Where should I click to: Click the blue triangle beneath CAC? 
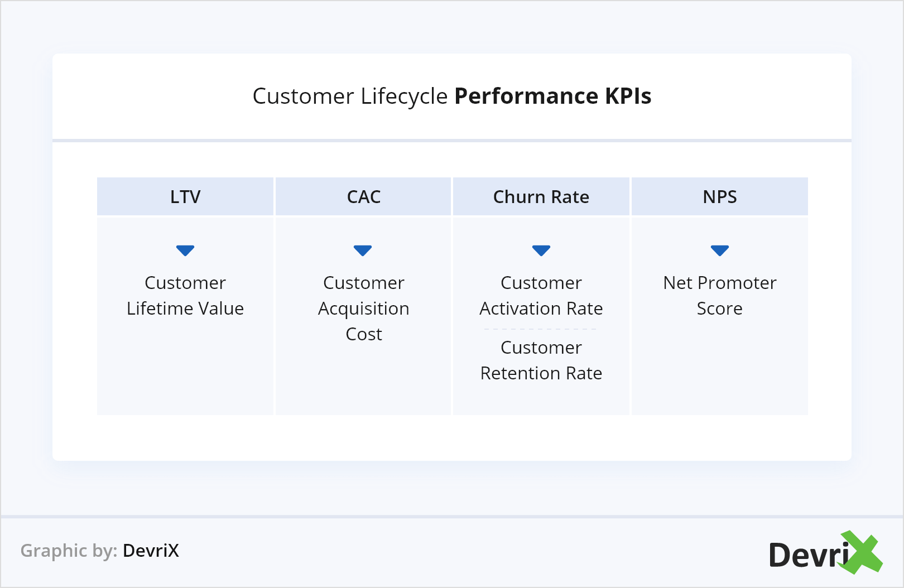363,250
